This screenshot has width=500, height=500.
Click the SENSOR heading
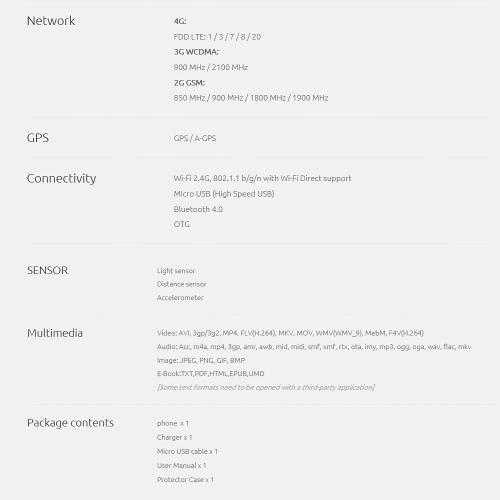pyautogui.click(x=47, y=270)
